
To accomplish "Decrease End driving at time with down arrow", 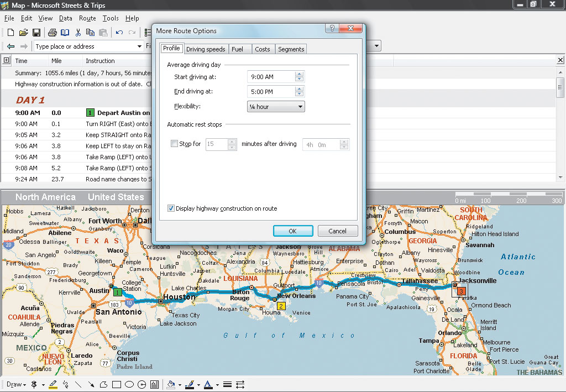I will click(x=299, y=94).
